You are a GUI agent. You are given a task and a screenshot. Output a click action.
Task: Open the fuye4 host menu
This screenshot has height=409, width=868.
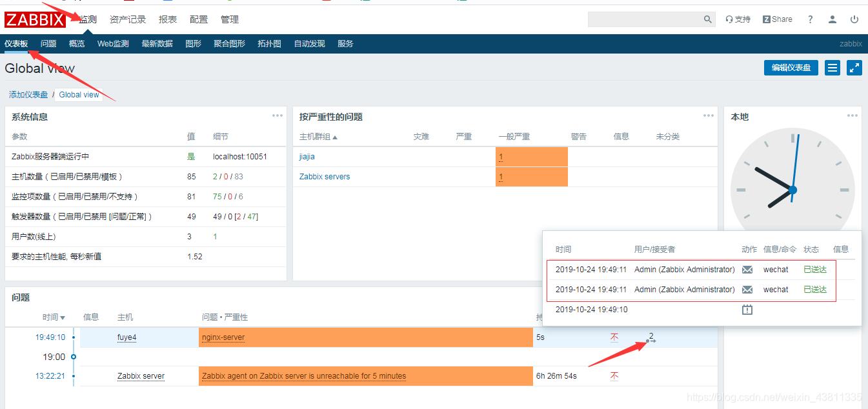click(x=127, y=337)
